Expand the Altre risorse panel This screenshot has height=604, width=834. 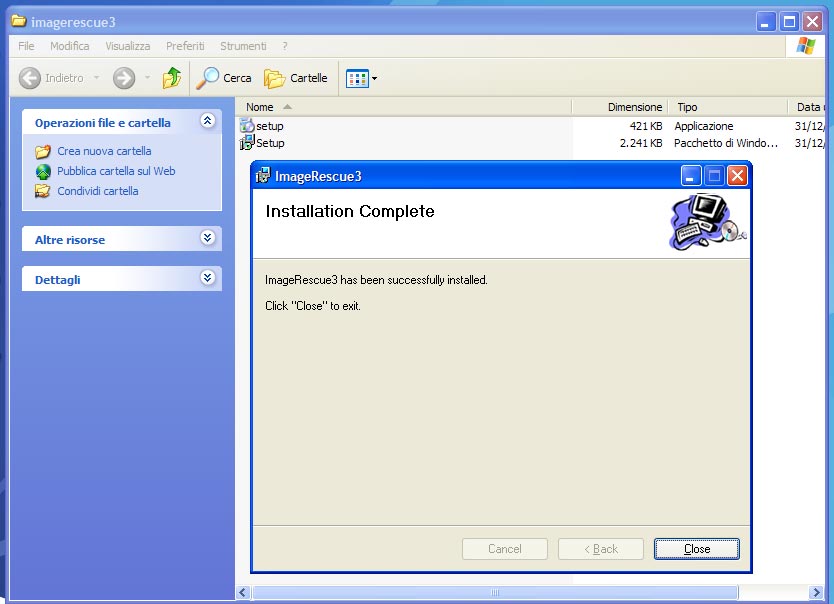click(x=207, y=237)
